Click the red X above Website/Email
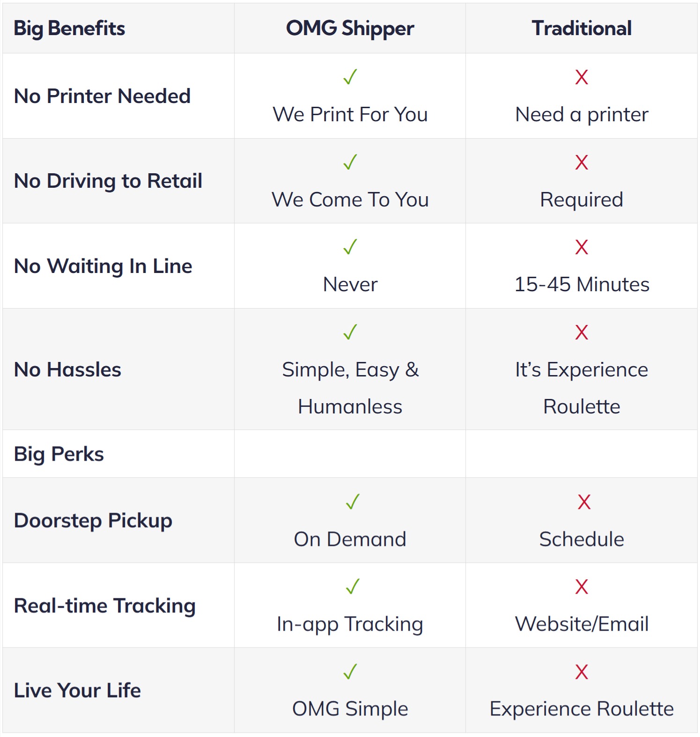 [x=582, y=587]
